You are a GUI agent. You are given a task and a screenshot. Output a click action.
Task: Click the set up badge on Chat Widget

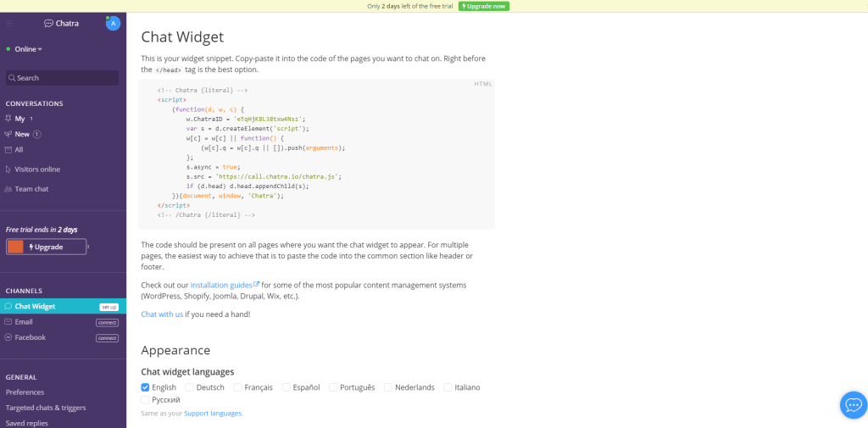point(109,307)
